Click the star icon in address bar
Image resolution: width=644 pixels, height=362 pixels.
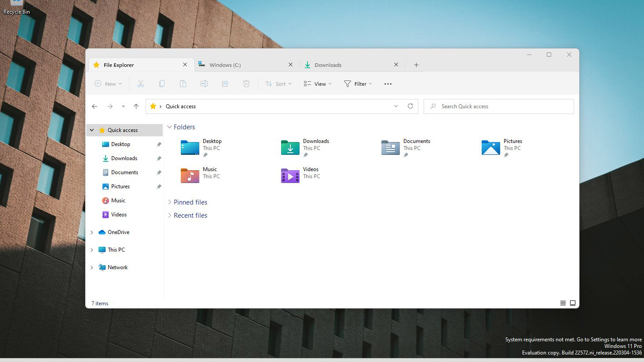coord(153,106)
